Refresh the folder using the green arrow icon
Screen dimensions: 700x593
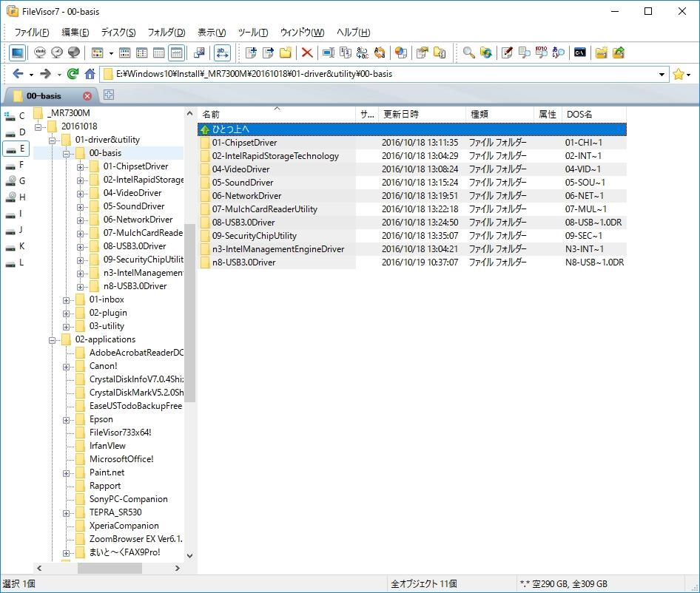(73, 74)
